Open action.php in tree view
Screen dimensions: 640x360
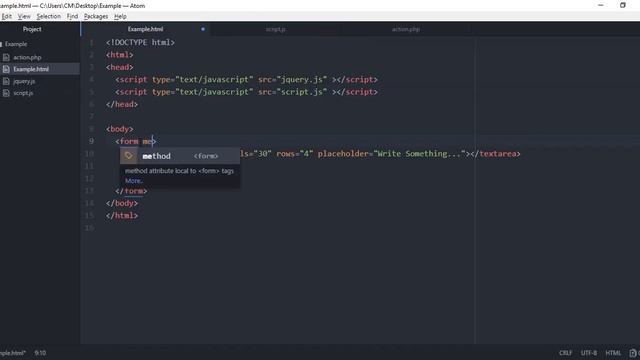pyautogui.click(x=27, y=58)
